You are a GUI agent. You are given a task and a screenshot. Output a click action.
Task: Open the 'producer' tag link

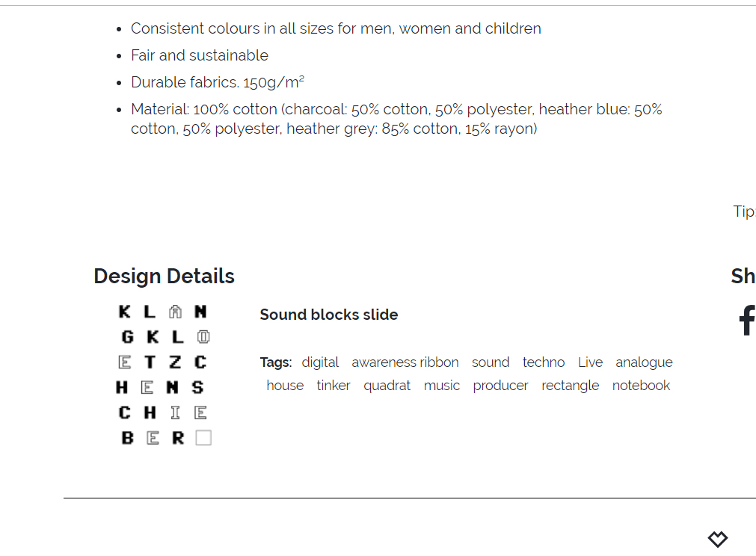coord(500,386)
